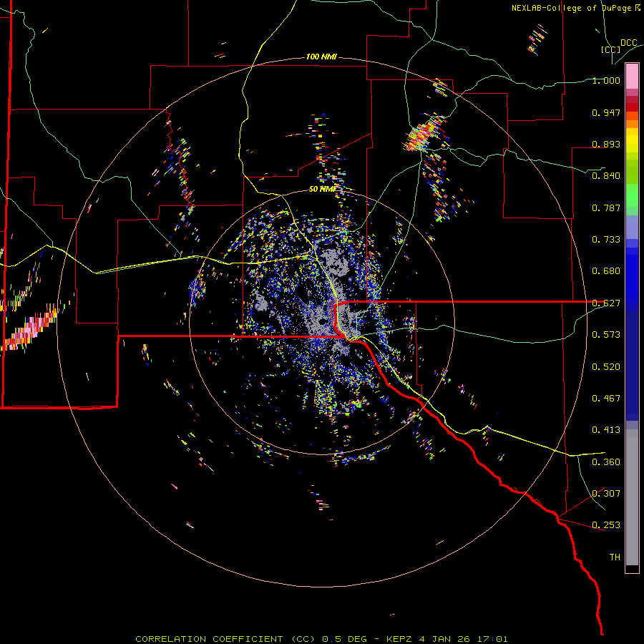Select the 1.000 scale value
The height and width of the screenshot is (644, 644).
[x=606, y=80]
